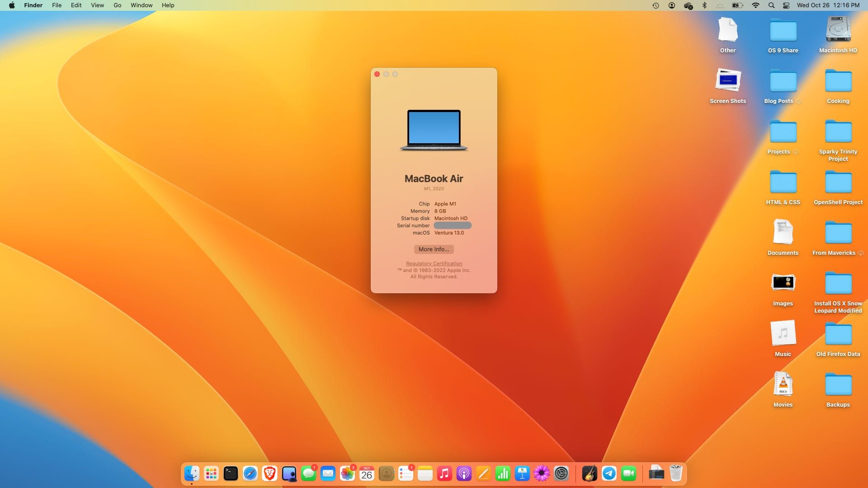The image size is (868, 488).
Task: Open the Trash in the Dock
Action: click(676, 474)
